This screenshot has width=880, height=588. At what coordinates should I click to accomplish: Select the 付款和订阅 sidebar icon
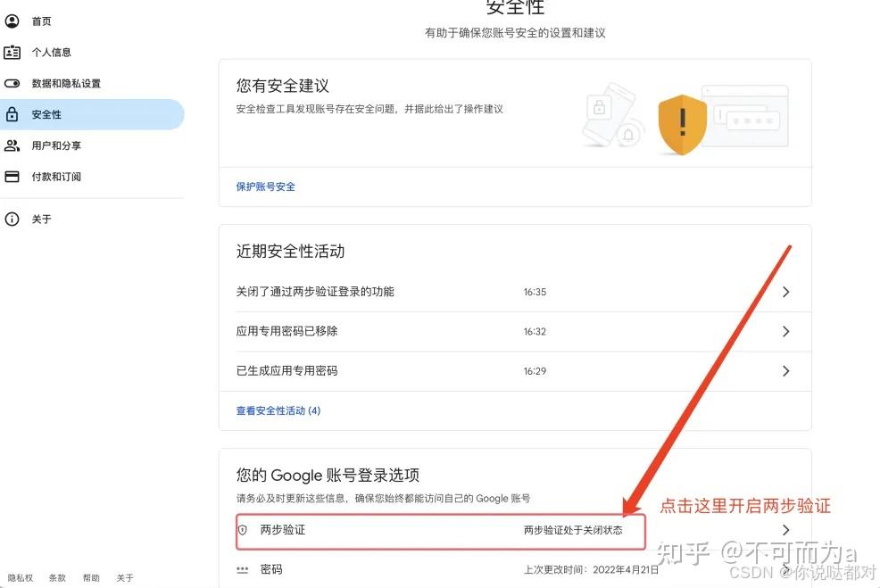[x=12, y=177]
